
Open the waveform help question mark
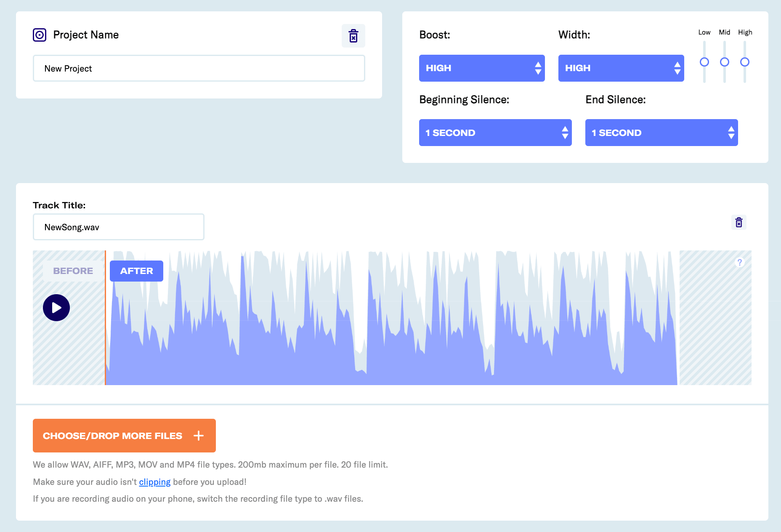pos(739,263)
